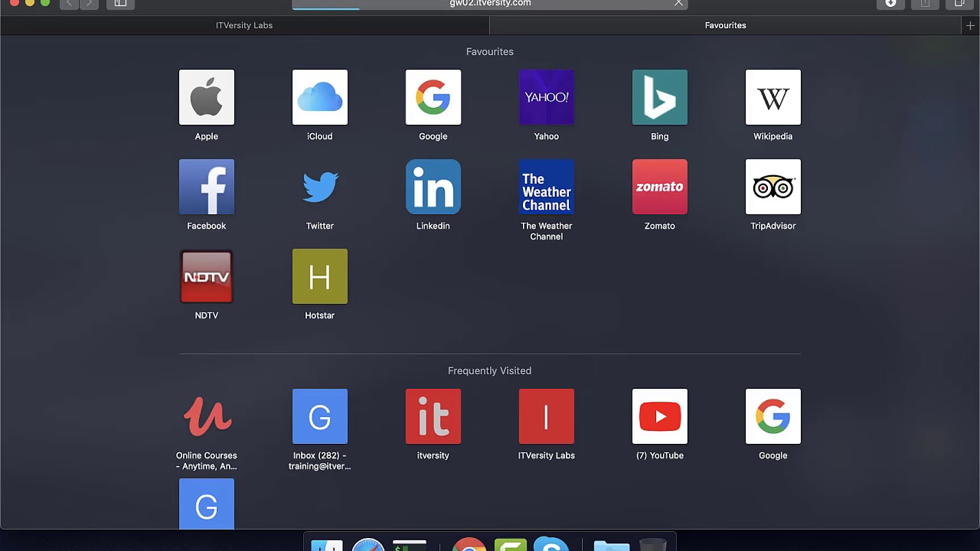This screenshot has height=551, width=980.
Task: Toggle the Safari sidebar button
Action: (x=120, y=4)
